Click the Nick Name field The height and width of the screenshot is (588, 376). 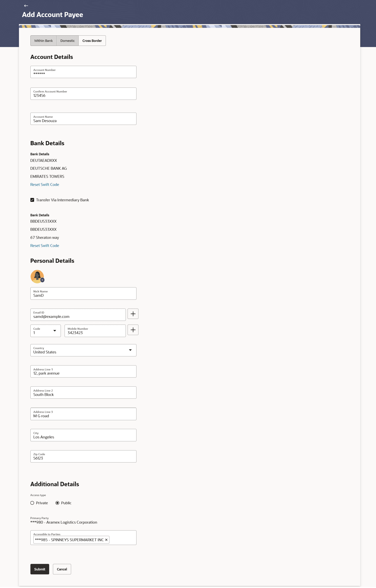[x=83, y=294]
